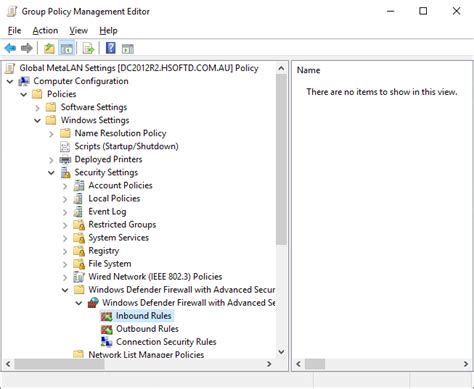Expand the Name Resolution Policy node
474x389 pixels.
(51, 134)
